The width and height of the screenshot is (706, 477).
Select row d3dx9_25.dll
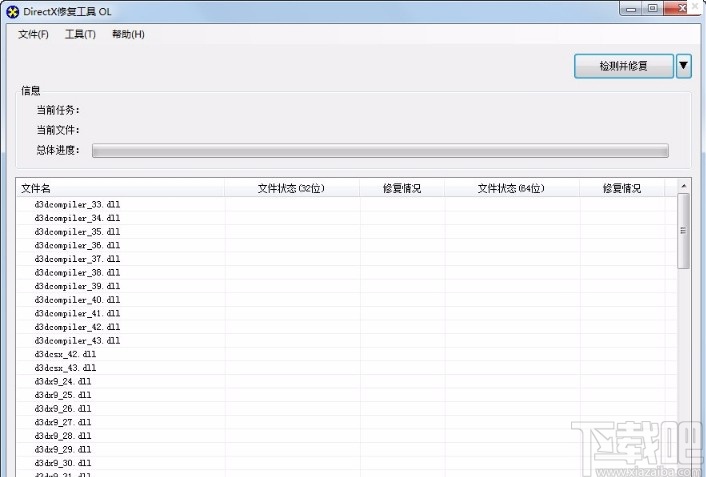(347, 395)
